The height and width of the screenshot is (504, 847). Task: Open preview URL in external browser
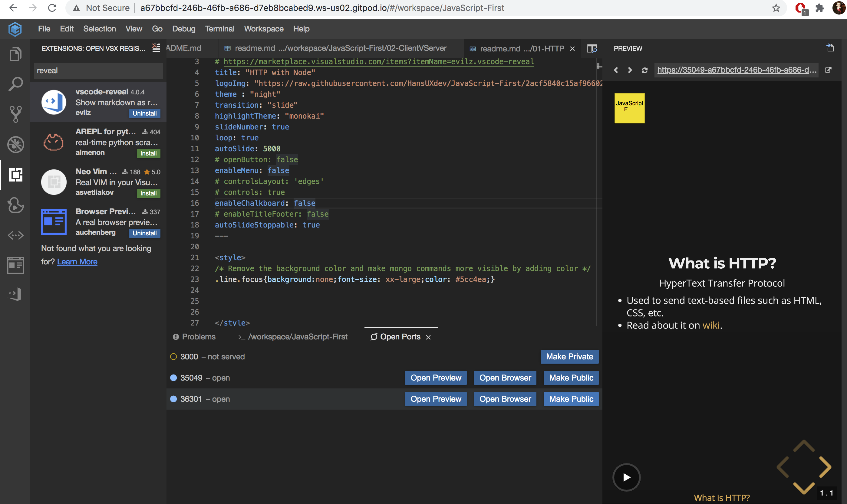[x=829, y=70]
